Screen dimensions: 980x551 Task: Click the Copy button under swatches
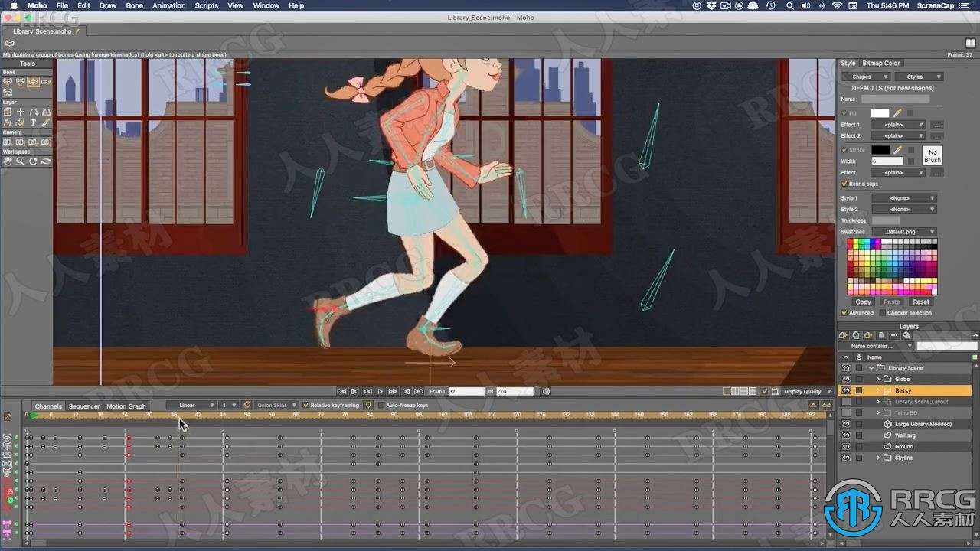pyautogui.click(x=863, y=302)
